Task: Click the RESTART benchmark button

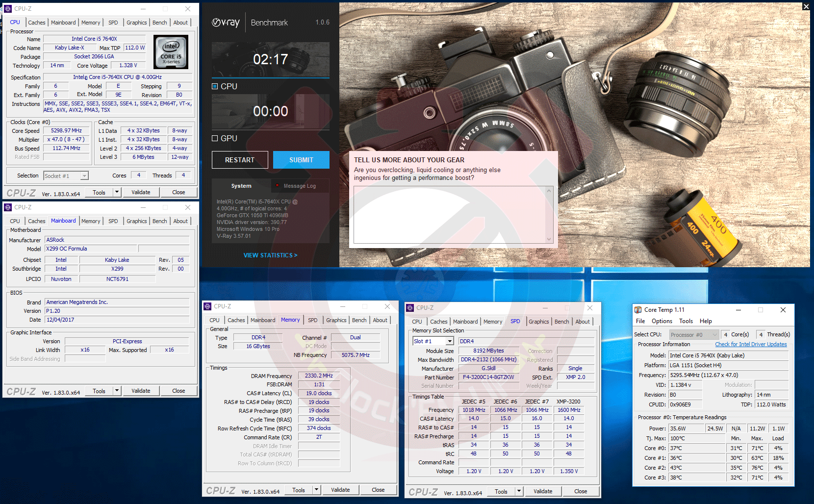Action: coord(240,160)
